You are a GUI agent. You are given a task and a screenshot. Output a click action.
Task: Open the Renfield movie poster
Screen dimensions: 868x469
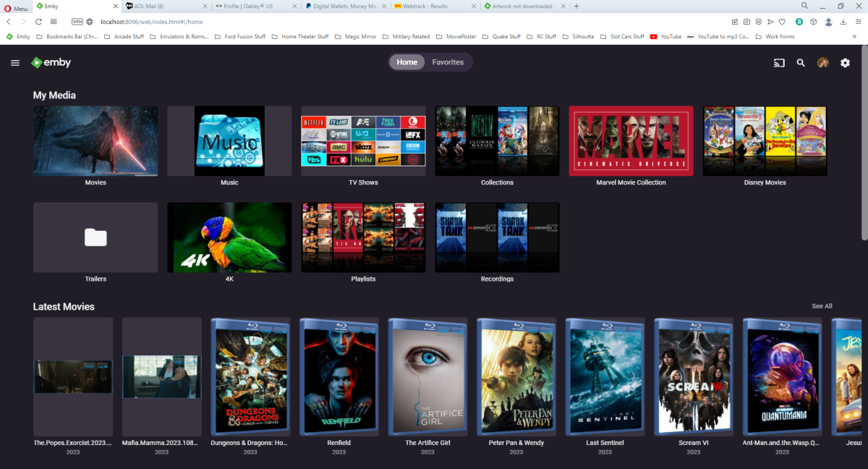pyautogui.click(x=339, y=376)
